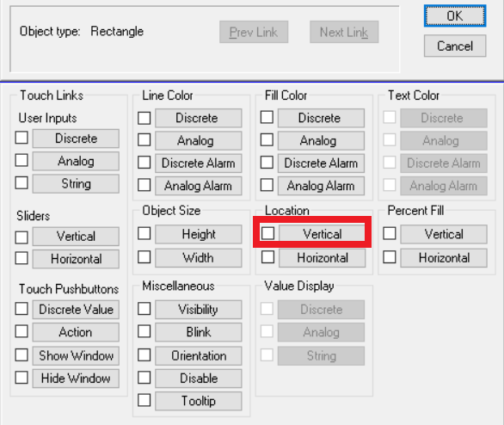Open Sliders Horizontal link button
Image resolution: width=504 pixels, height=425 pixels.
pos(76,259)
